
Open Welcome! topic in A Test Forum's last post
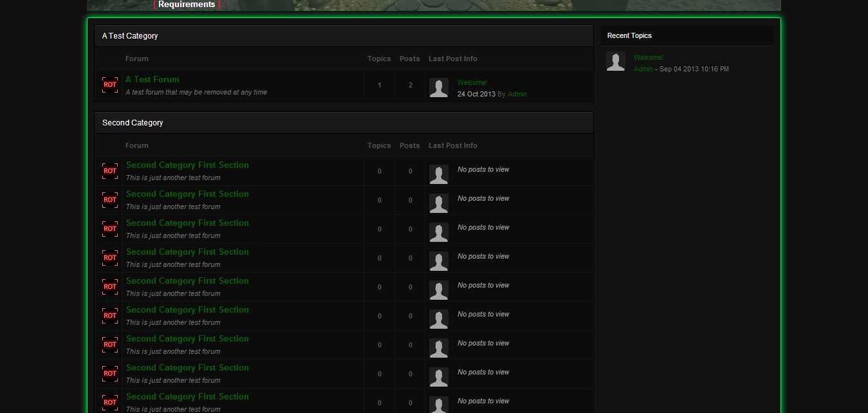pos(472,82)
